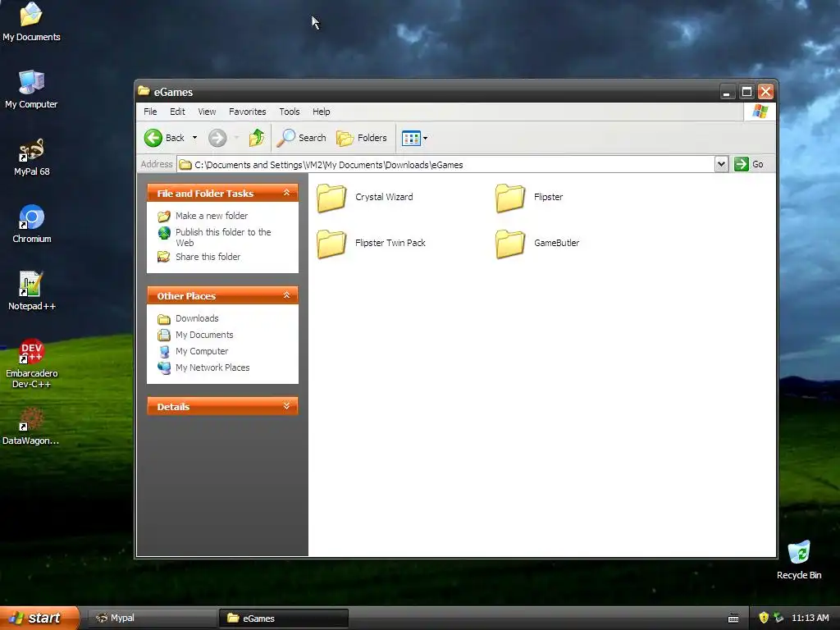Go to Downloads in Other Places

(197, 319)
